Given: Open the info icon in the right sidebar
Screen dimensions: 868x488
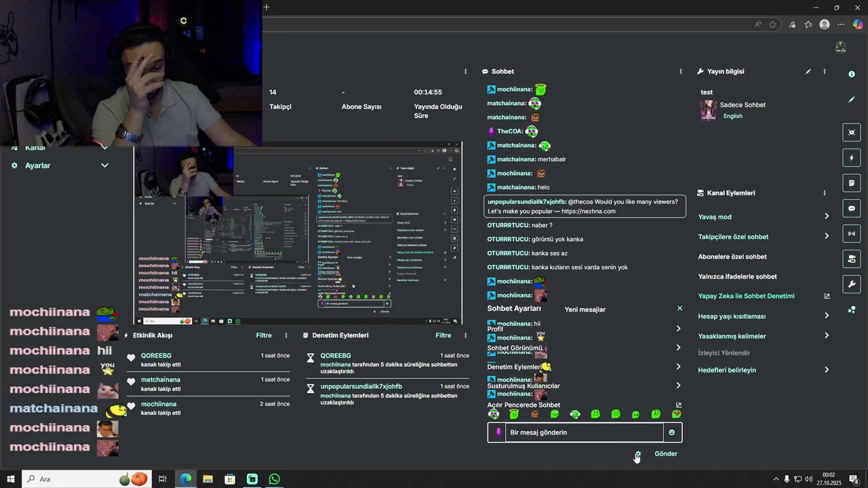Looking at the screenshot, I should point(852,74).
